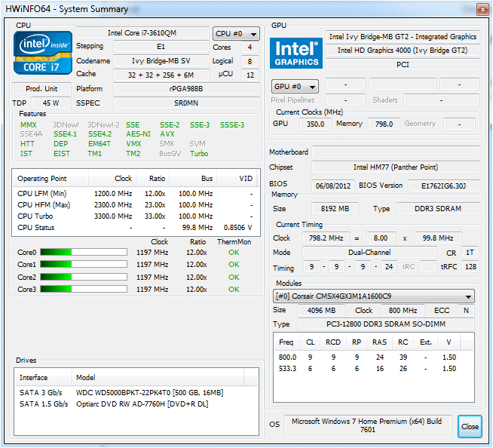Click the Operating Point column header
The image size is (493, 448).
pyautogui.click(x=51, y=179)
